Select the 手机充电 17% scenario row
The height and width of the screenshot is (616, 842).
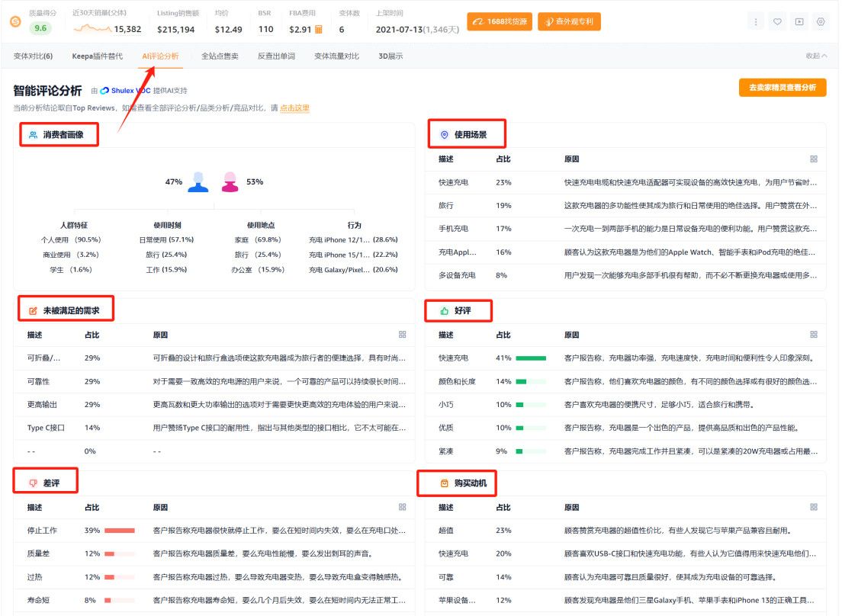click(625, 229)
